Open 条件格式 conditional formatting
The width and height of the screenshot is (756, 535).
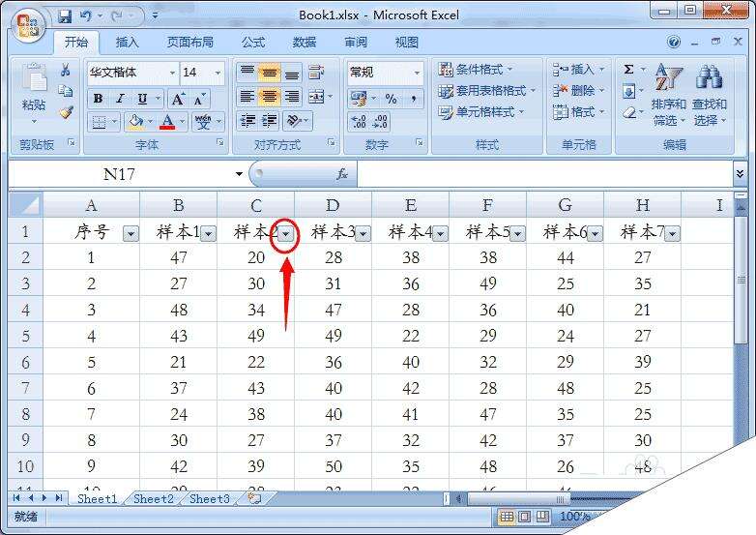pos(476,70)
